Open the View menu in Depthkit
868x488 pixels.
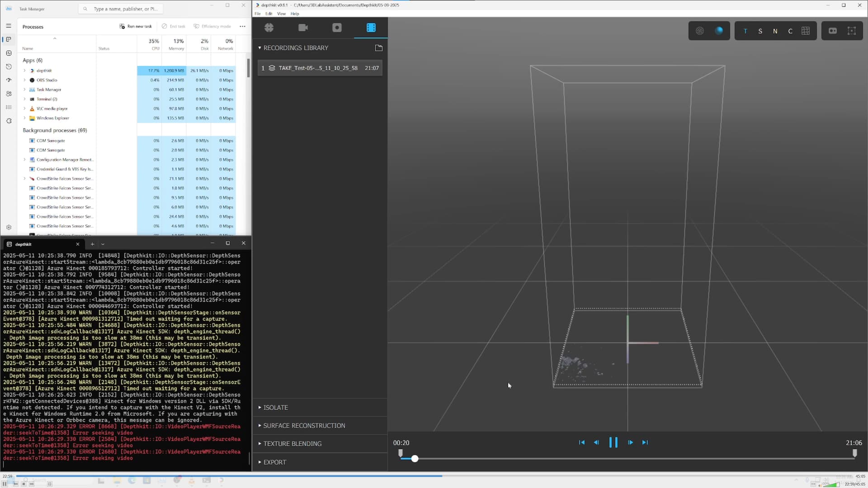point(281,14)
